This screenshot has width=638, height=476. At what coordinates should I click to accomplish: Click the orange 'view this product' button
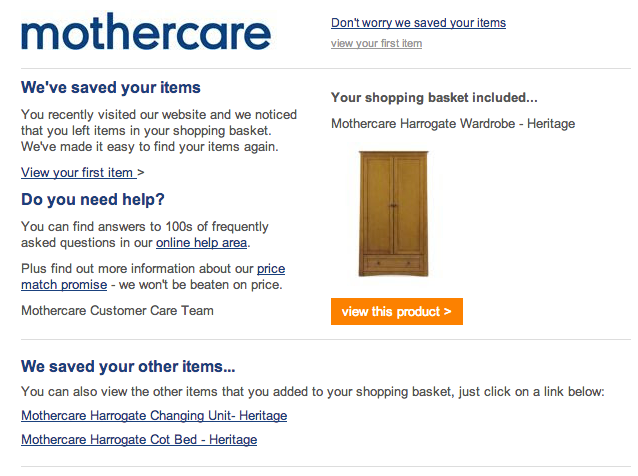397,312
